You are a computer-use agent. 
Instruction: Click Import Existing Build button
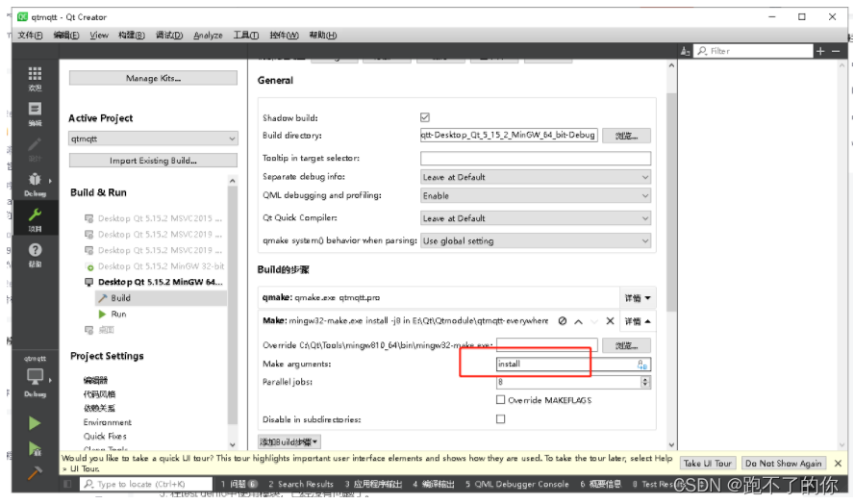point(153,161)
